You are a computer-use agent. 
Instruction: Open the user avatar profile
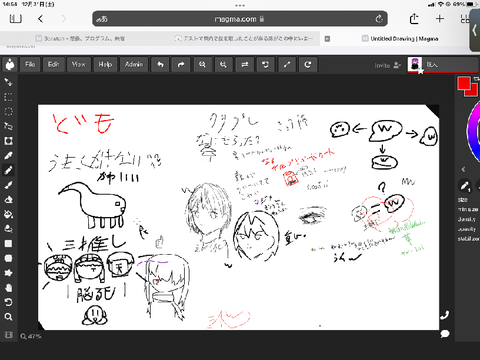pyautogui.click(x=414, y=64)
